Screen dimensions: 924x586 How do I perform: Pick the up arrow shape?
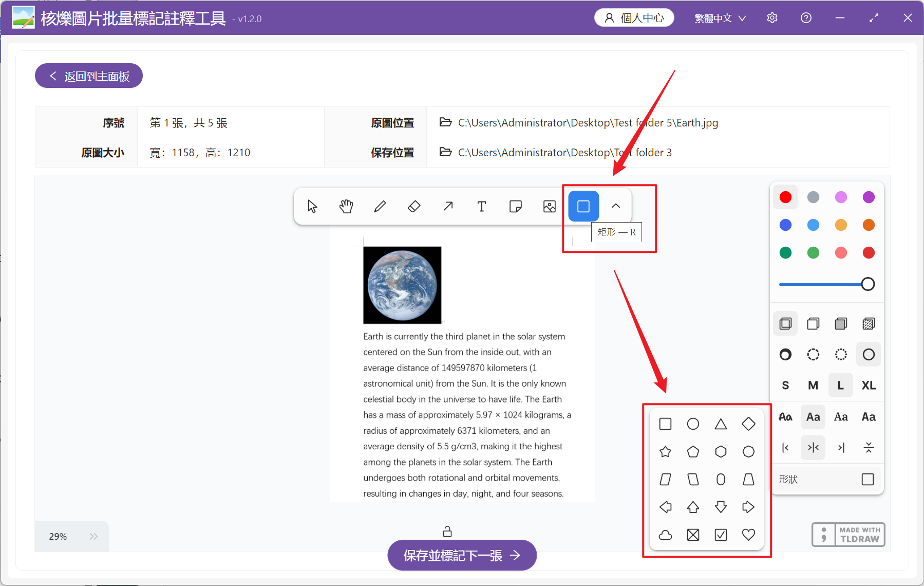tap(693, 507)
